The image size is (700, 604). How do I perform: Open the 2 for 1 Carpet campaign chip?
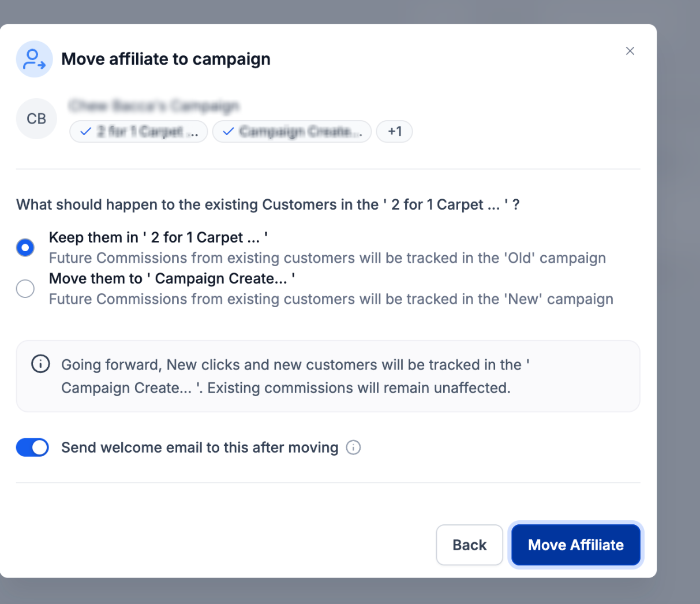click(138, 132)
